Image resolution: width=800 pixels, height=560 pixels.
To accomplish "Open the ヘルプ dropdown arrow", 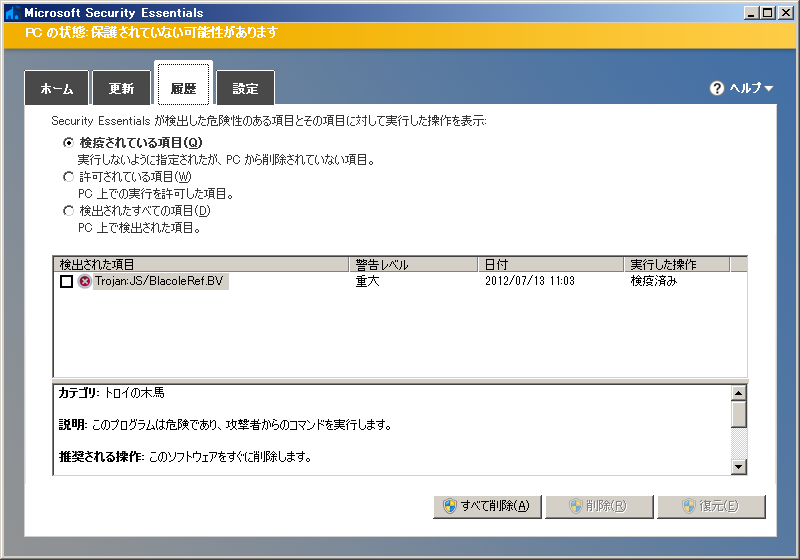I will 768,89.
